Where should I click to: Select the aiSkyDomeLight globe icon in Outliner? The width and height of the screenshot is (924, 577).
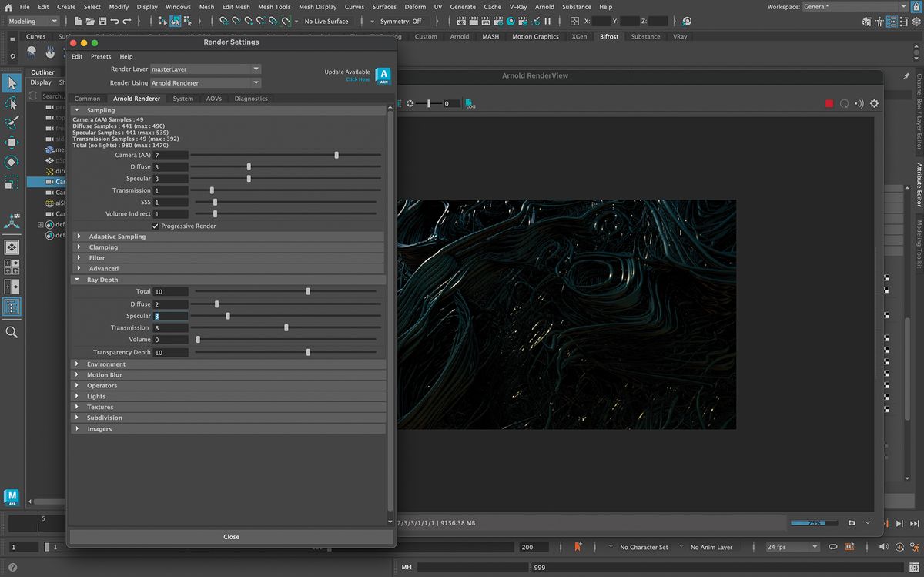[x=49, y=203]
